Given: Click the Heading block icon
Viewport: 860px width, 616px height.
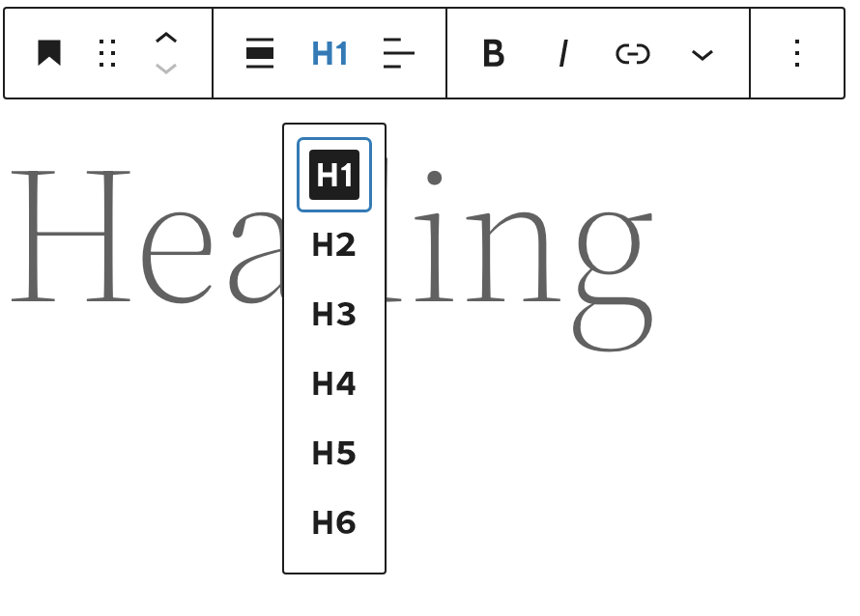Looking at the screenshot, I should point(47,53).
